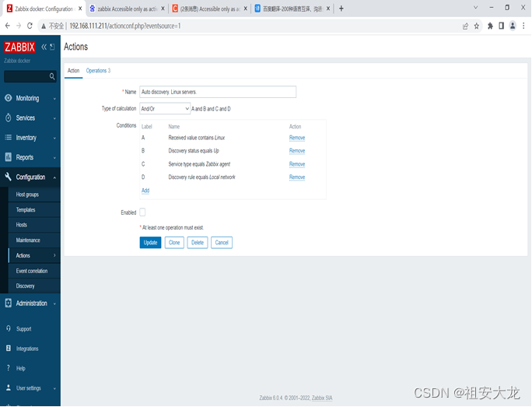Screen dimensions: 532x407
Task: Expand the Administration menu section
Action: tap(54, 303)
